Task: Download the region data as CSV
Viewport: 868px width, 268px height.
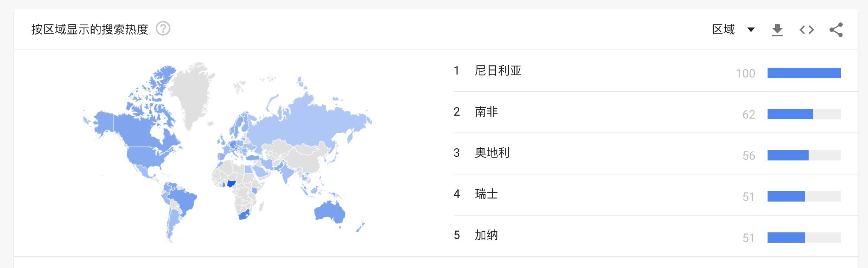Action: [x=777, y=30]
